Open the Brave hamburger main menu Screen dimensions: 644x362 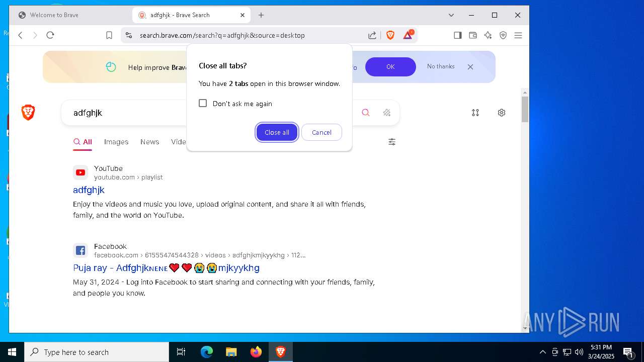(518, 35)
